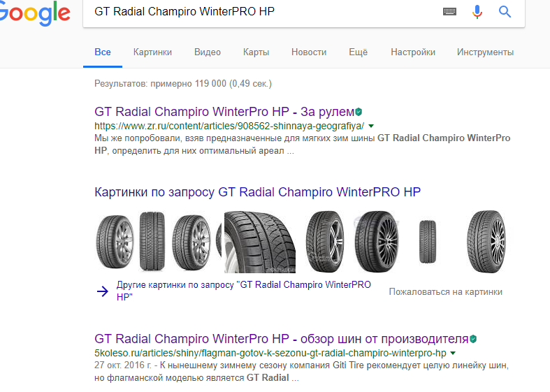Open Инструменты search tools
This screenshot has width=550, height=392.
[x=485, y=52]
